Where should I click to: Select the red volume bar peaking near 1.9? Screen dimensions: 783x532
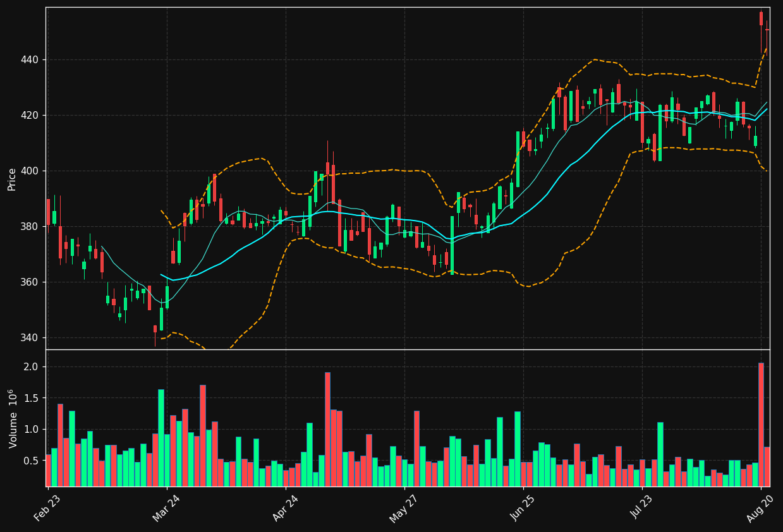point(327,430)
